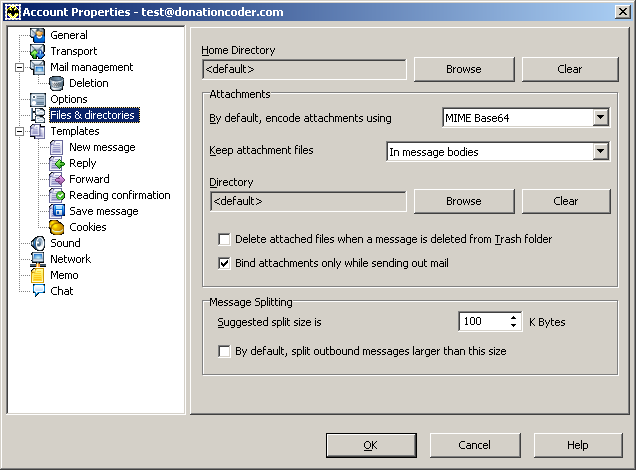Collapse the Mail management tree node

coord(19,67)
